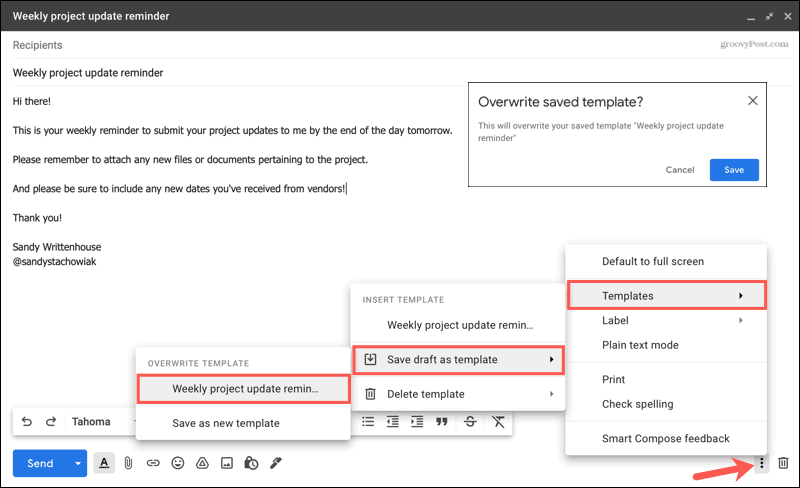The image size is (800, 488).
Task: Remove formatting icon
Action: point(498,422)
